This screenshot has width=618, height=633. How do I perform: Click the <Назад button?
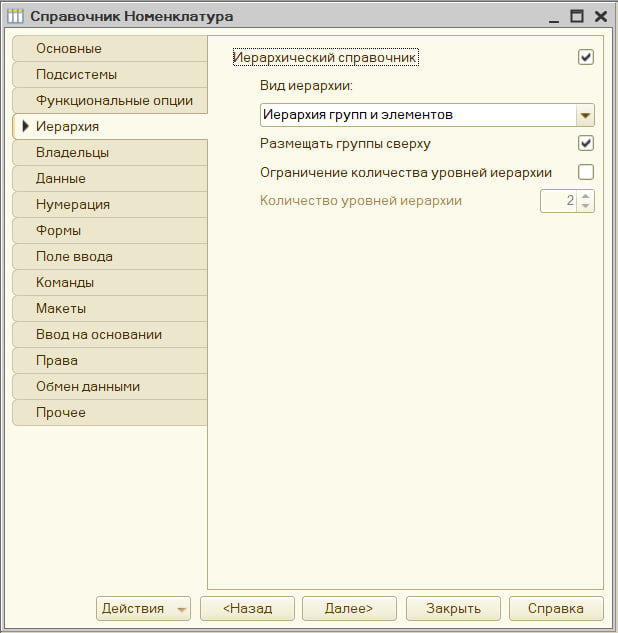click(247, 608)
